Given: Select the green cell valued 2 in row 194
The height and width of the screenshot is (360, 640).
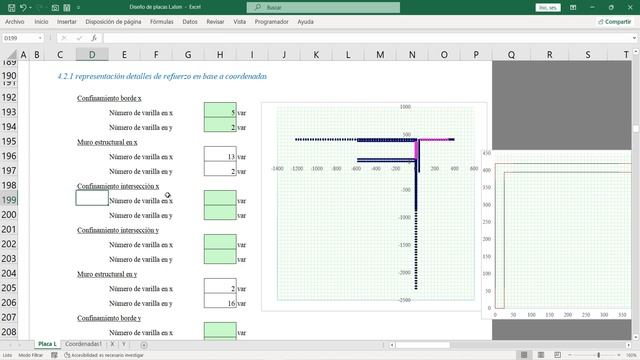Looking at the screenshot, I should point(220,124).
